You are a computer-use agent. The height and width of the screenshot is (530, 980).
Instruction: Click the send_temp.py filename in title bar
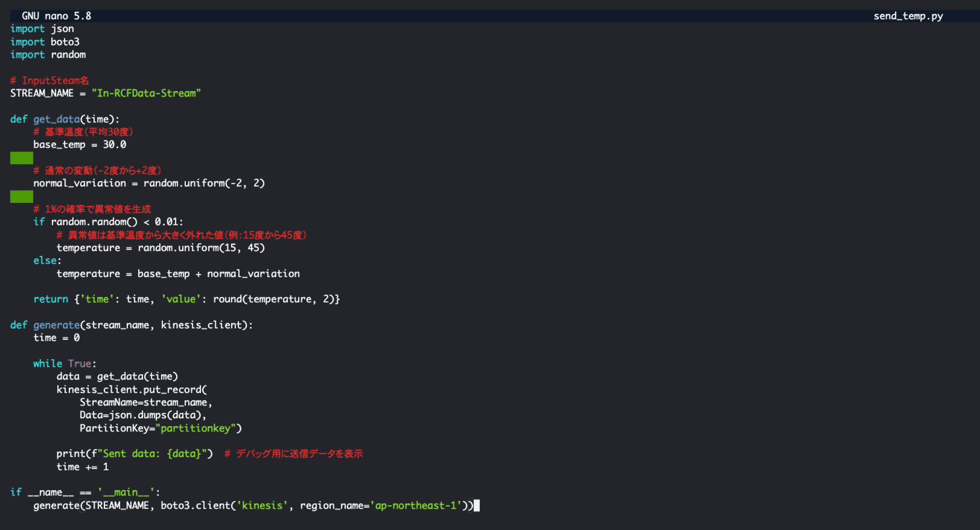click(x=908, y=16)
